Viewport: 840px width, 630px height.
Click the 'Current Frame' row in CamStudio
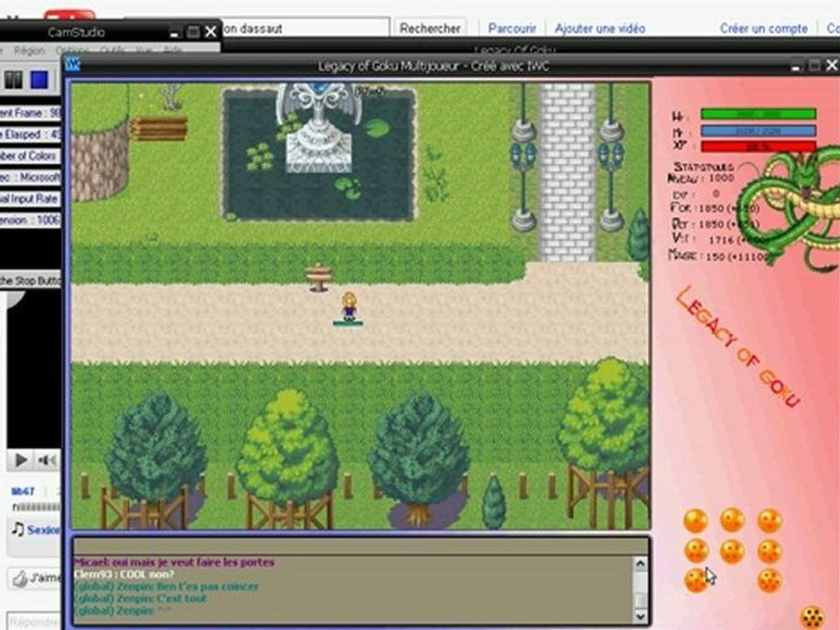[x=31, y=113]
